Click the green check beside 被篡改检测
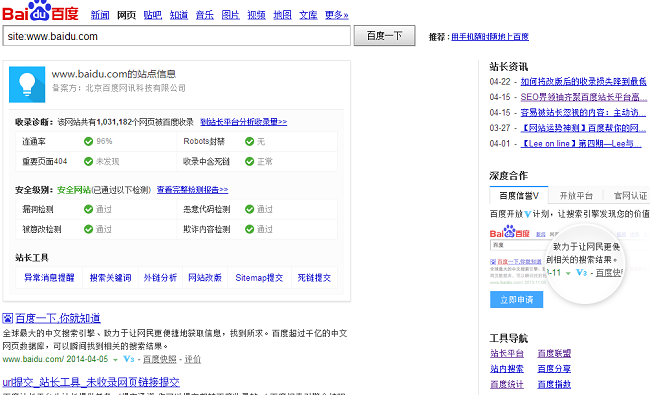The width and height of the screenshot is (650, 395). (88, 229)
